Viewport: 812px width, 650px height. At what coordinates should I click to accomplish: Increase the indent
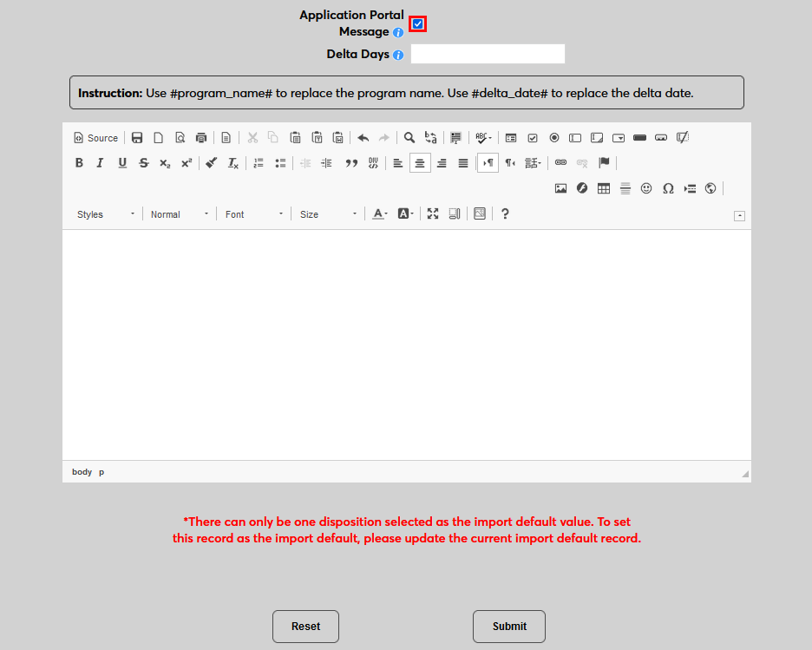[x=326, y=162]
